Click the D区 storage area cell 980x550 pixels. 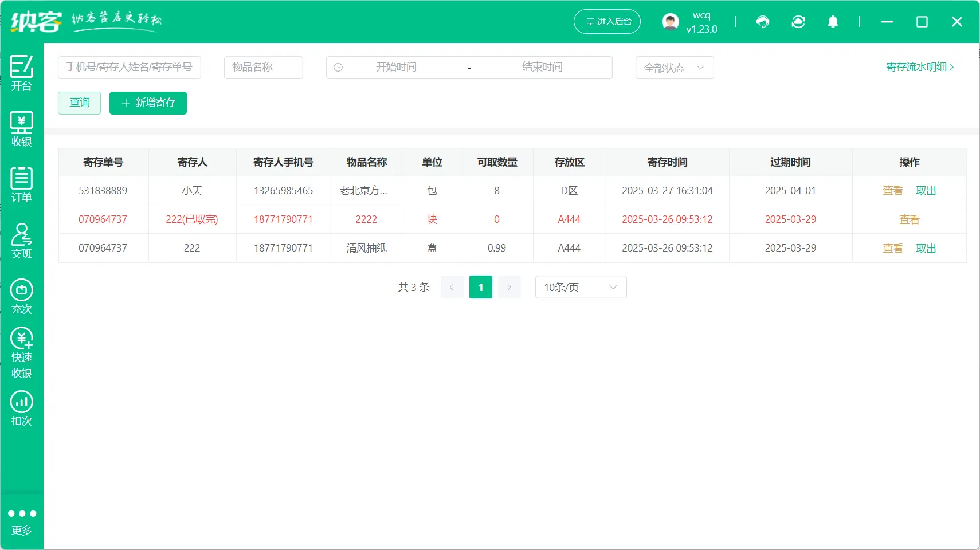tap(569, 191)
